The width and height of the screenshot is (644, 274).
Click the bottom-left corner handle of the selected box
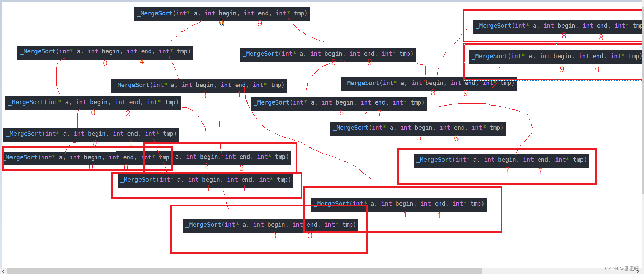(x=464, y=81)
